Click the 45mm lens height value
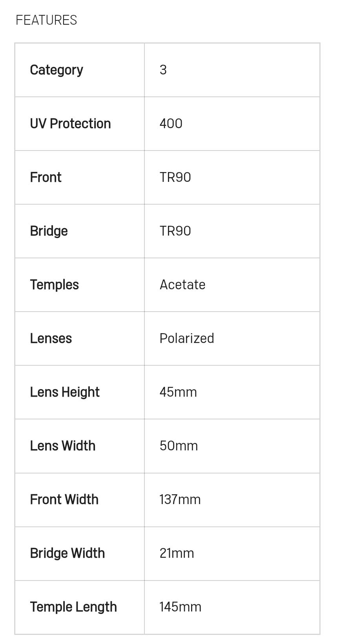This screenshot has width=343, height=644. click(x=178, y=392)
